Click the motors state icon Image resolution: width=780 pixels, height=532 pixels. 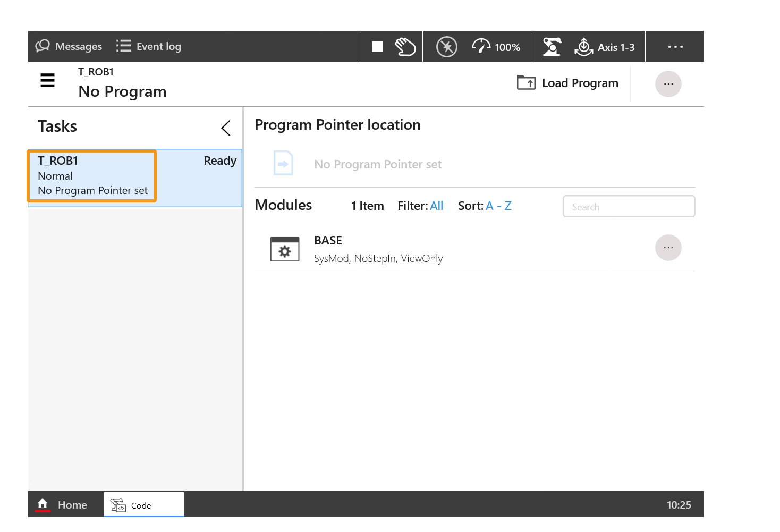446,47
